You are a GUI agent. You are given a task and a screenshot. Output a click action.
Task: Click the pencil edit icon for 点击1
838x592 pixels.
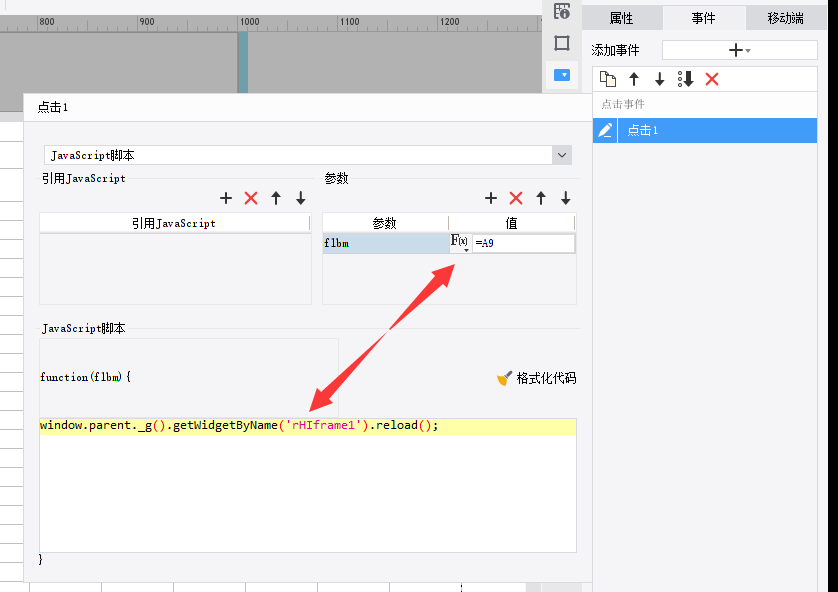pyautogui.click(x=605, y=130)
